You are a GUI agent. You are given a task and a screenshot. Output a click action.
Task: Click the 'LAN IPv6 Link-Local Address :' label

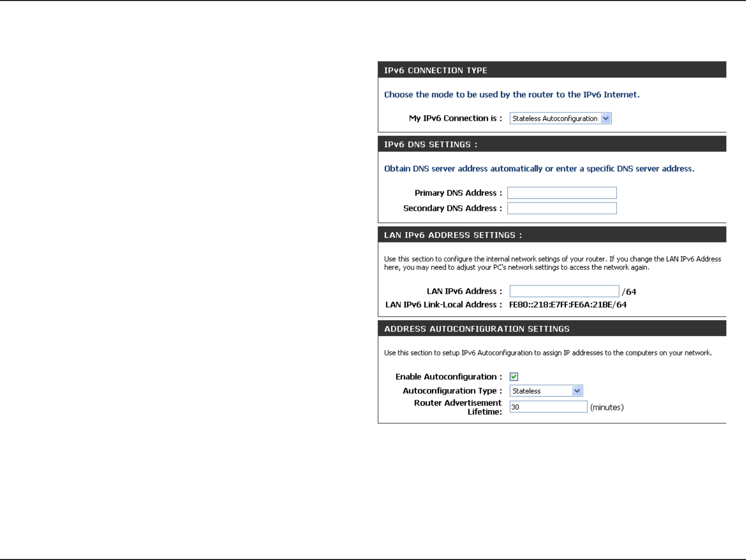(x=443, y=305)
